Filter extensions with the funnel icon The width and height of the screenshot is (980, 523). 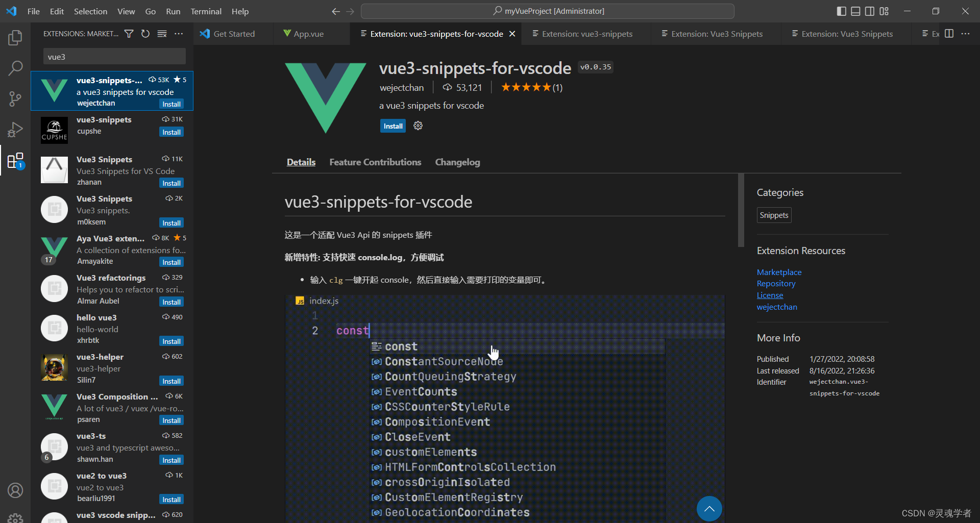point(129,34)
